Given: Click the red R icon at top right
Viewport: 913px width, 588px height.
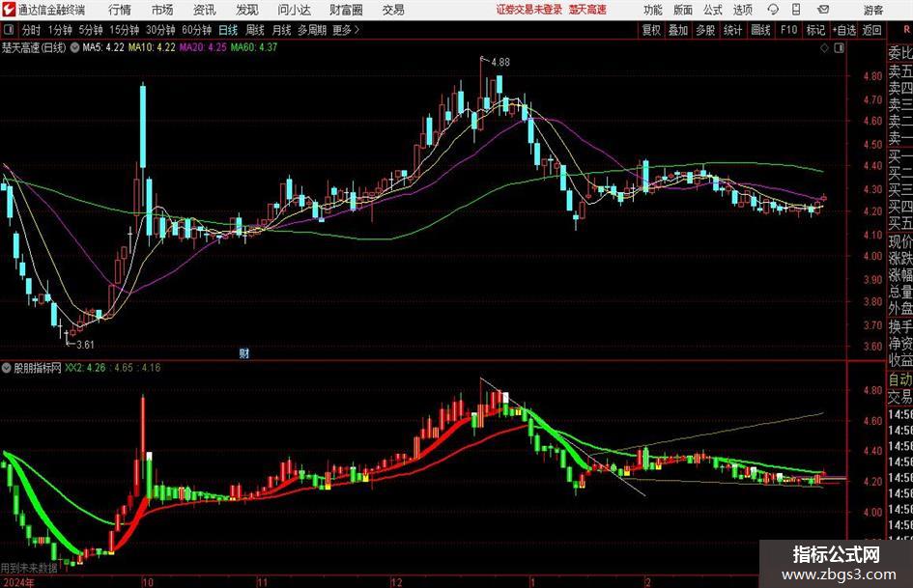Looking at the screenshot, I should point(906,29).
